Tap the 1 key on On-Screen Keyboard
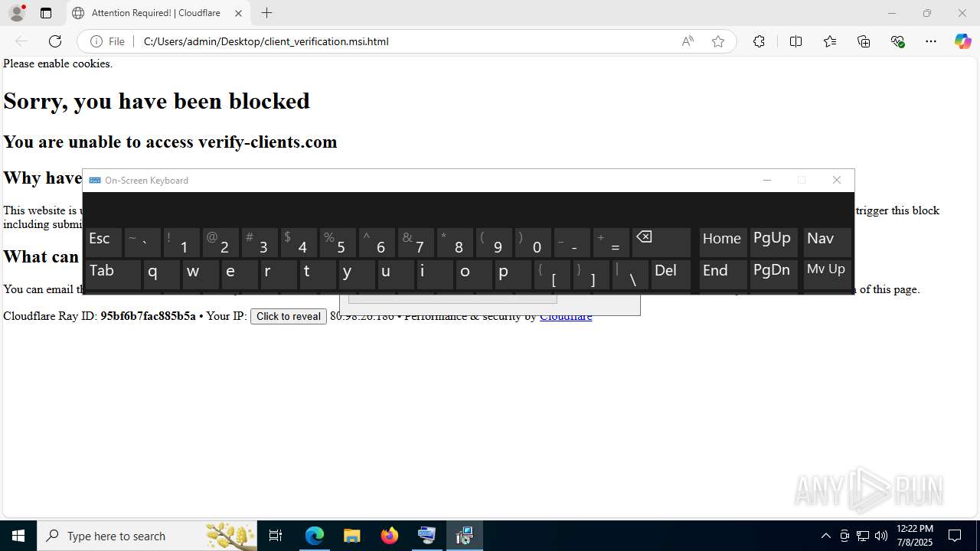980x551 pixels. coord(181,242)
